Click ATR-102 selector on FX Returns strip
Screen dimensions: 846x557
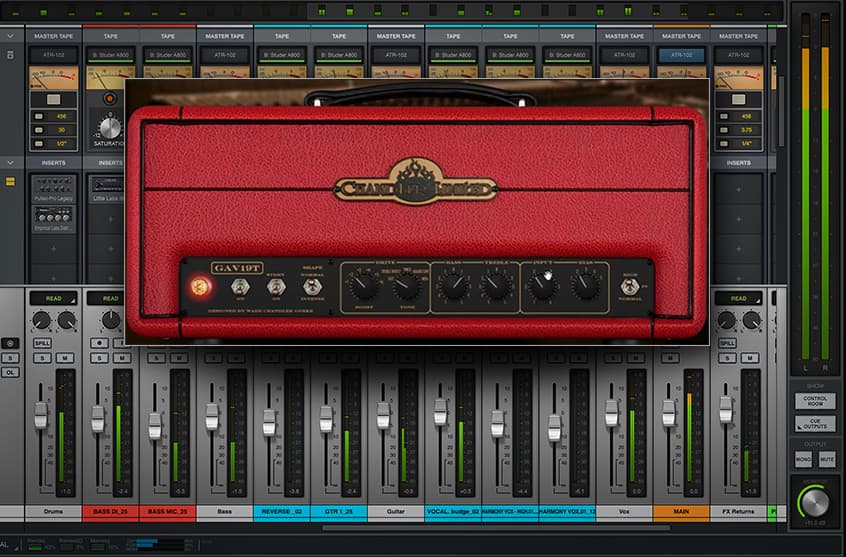click(x=738, y=55)
